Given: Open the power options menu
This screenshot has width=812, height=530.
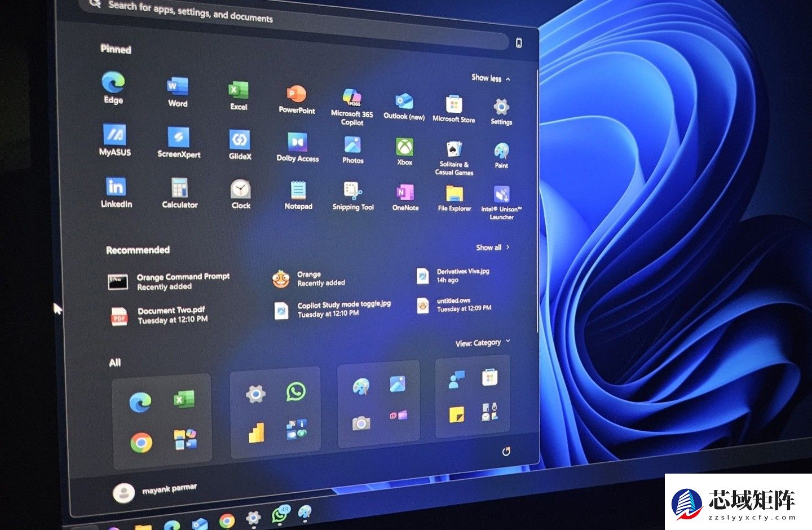Looking at the screenshot, I should click(x=506, y=451).
